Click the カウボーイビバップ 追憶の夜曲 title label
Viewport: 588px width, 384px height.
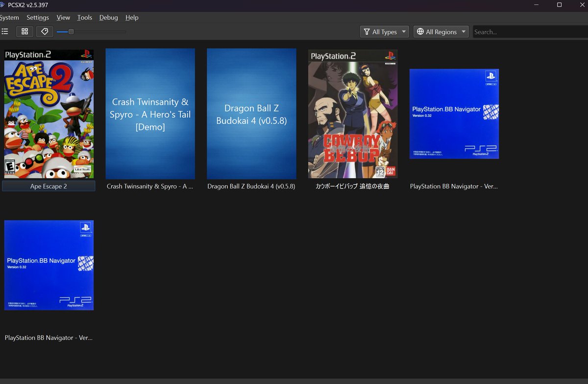point(353,186)
